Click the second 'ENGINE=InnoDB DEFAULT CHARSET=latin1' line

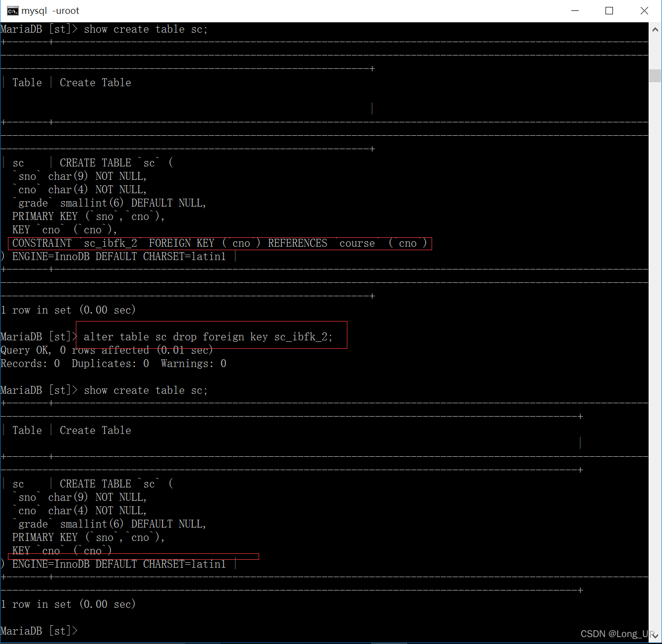[119, 564]
